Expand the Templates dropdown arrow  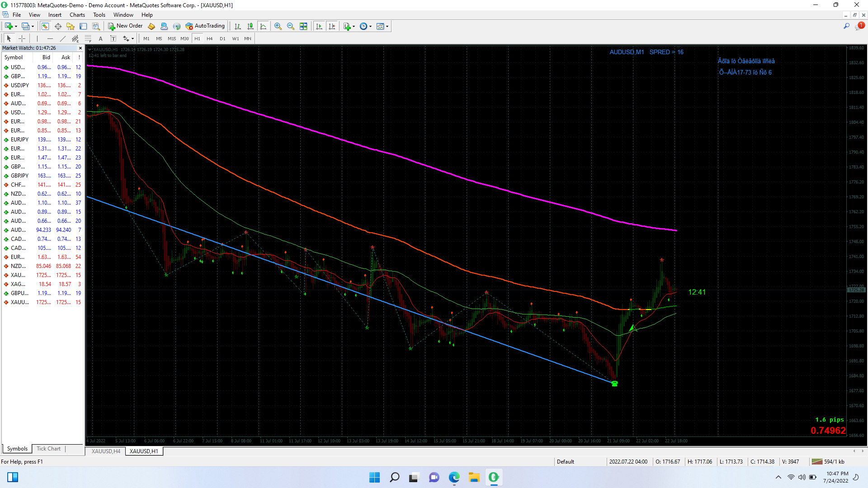click(387, 26)
